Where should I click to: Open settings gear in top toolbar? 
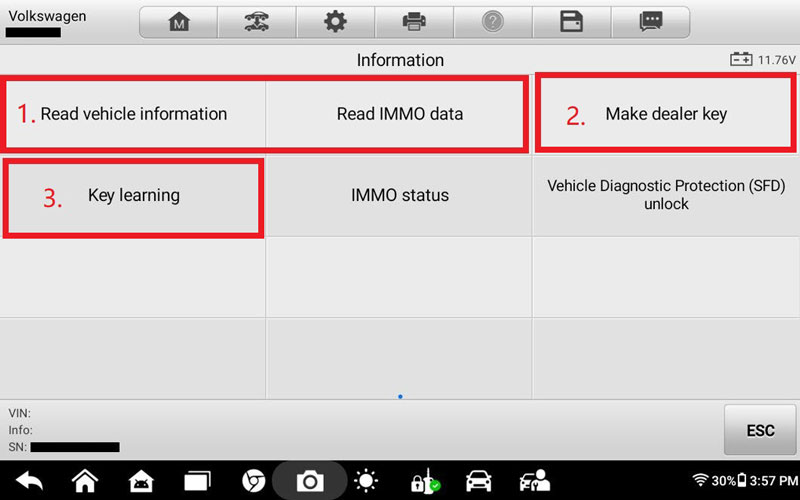click(335, 22)
